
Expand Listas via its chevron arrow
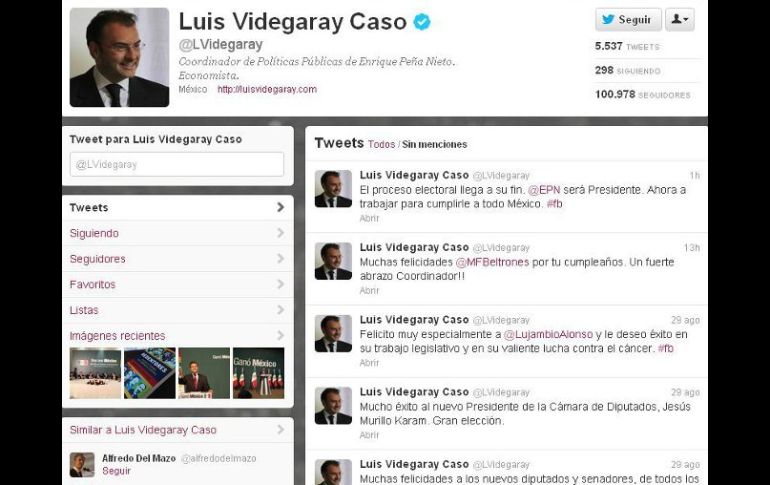tap(280, 310)
